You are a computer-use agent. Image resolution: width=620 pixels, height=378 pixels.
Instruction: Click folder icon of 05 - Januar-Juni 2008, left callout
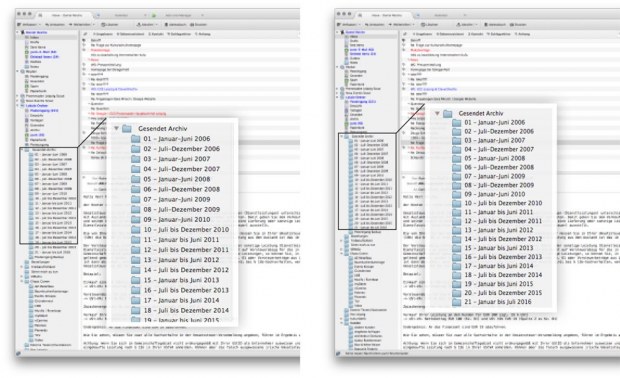point(136,179)
